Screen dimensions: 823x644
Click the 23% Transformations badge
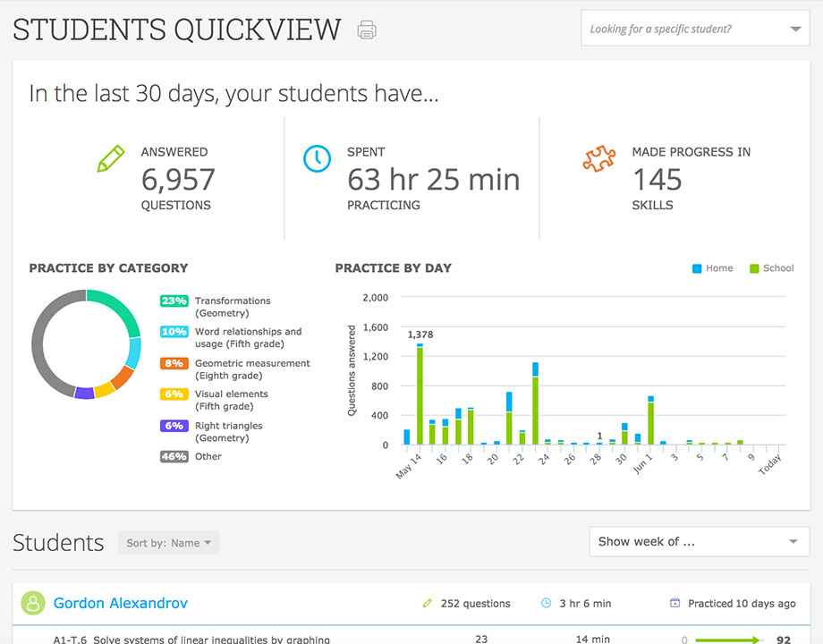coord(174,301)
